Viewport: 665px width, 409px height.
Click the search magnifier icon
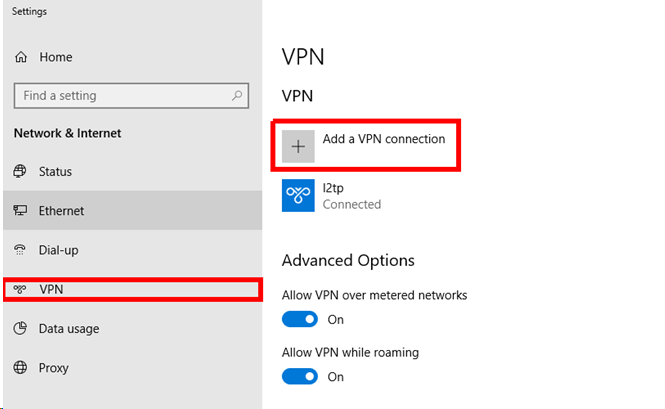(237, 96)
